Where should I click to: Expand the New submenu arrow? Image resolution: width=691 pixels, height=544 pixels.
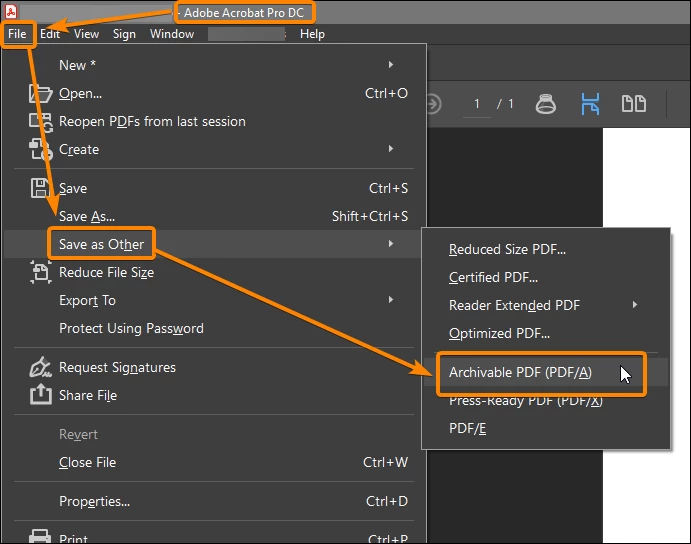click(x=391, y=65)
